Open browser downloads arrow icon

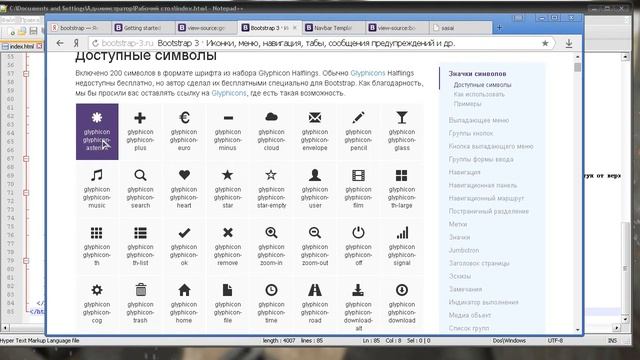569,43
